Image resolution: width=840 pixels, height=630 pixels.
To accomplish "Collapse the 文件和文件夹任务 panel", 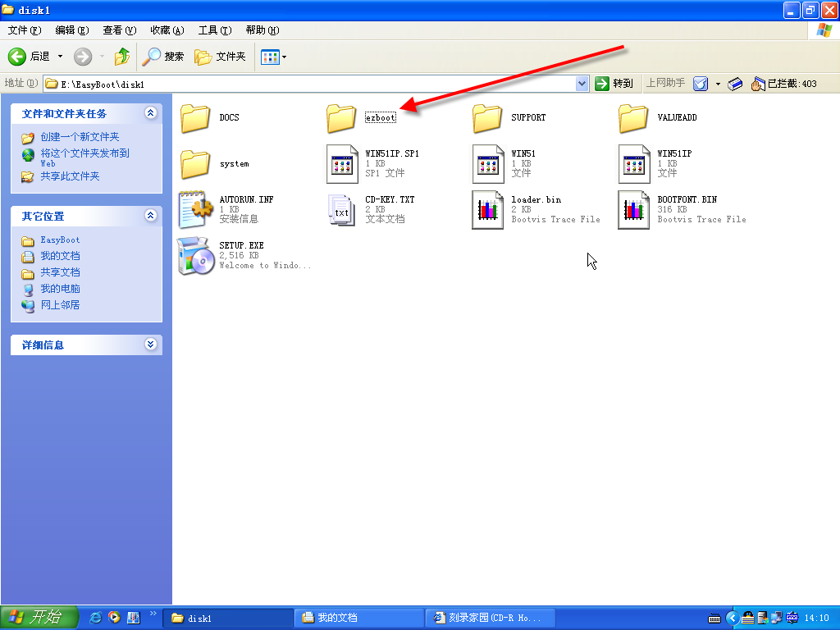I will [151, 112].
